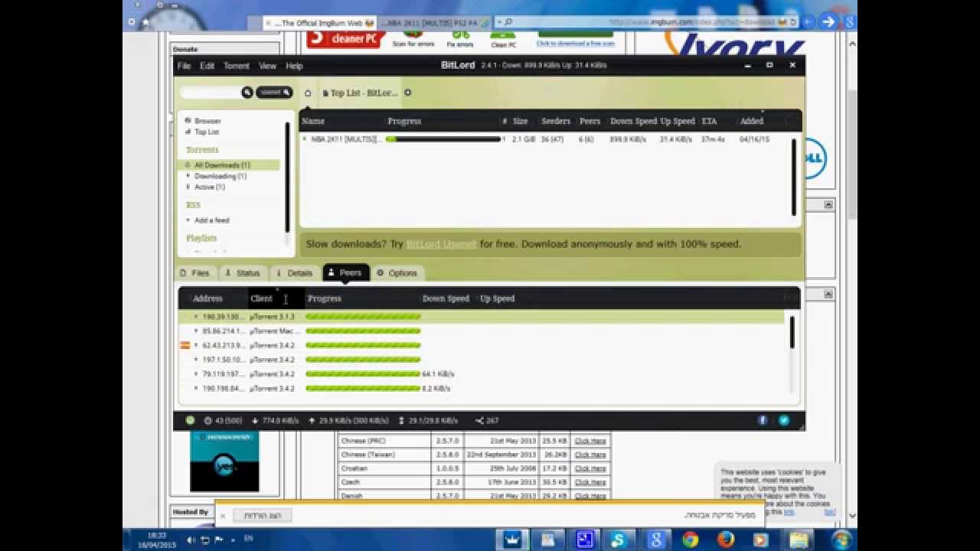Select Active (1) category
The height and width of the screenshot is (551, 980).
[x=209, y=187]
